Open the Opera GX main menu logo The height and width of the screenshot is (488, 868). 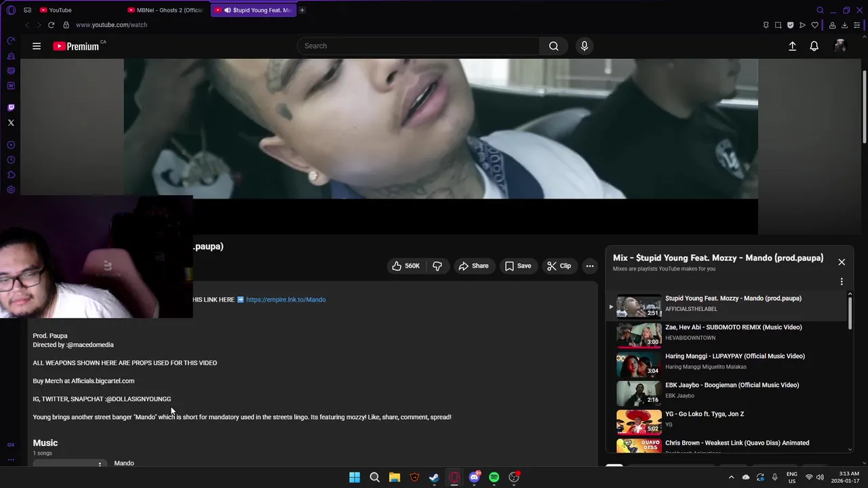coord(11,10)
